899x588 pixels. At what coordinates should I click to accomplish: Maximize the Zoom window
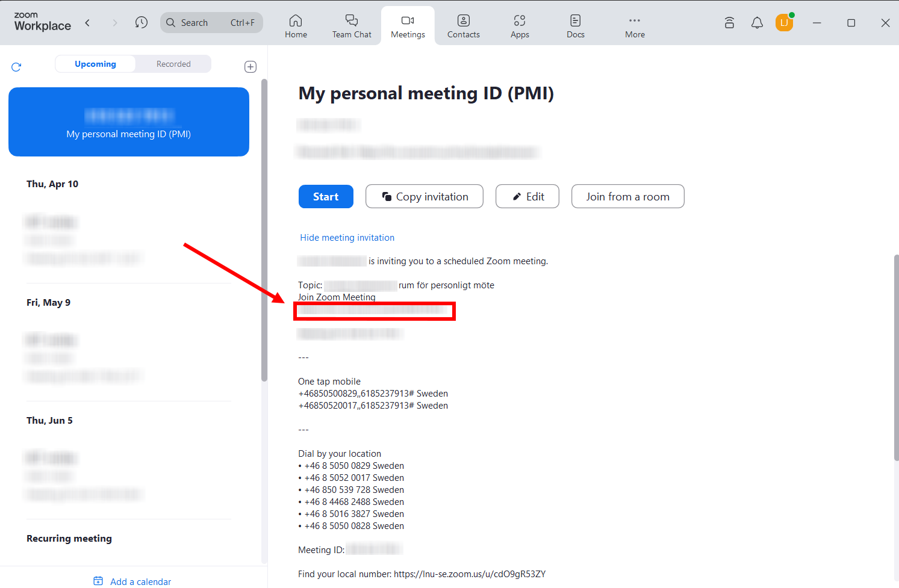point(851,23)
